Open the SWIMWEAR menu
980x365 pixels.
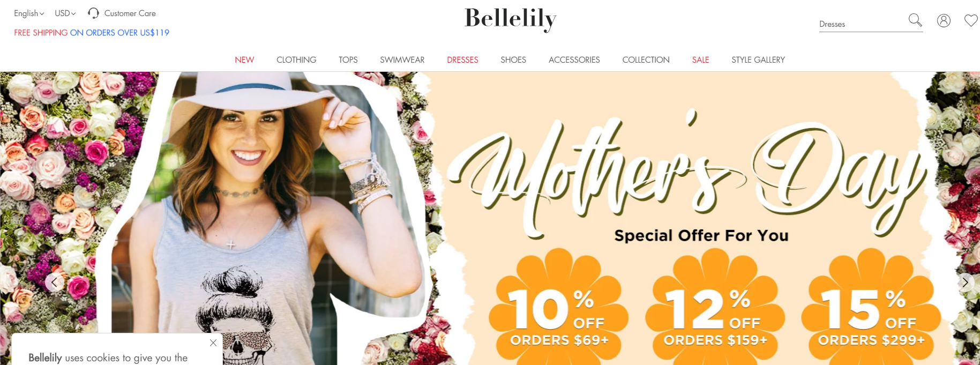(x=402, y=59)
